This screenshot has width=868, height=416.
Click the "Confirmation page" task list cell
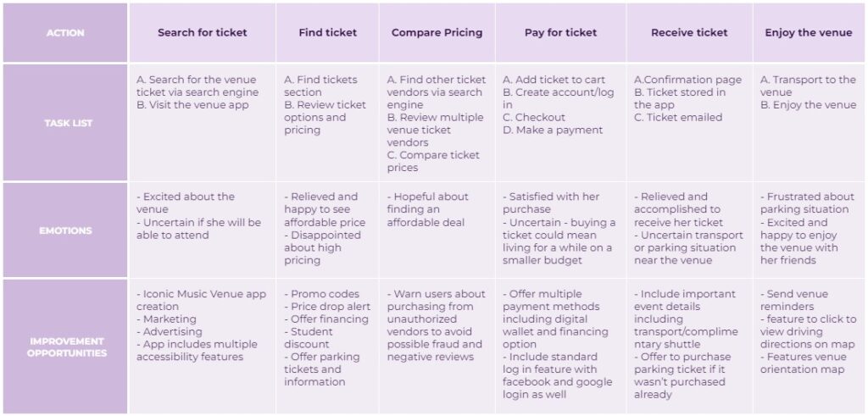(687, 80)
